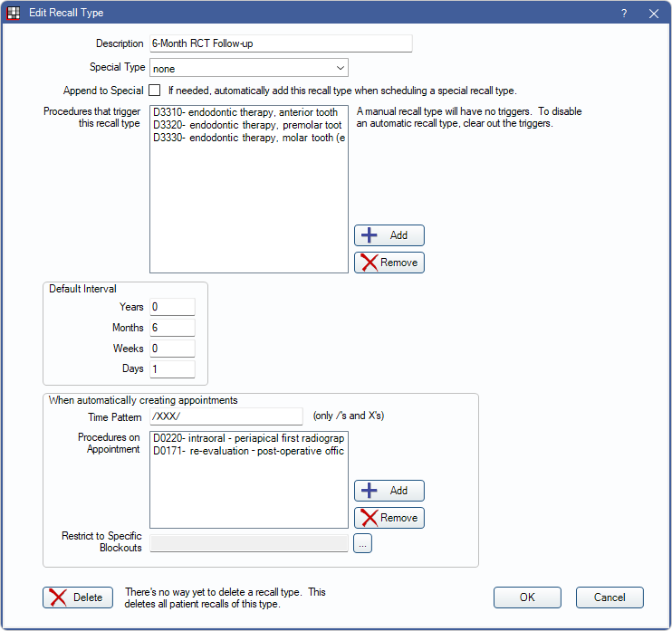Add a trigger procedure with Add button

pyautogui.click(x=389, y=235)
